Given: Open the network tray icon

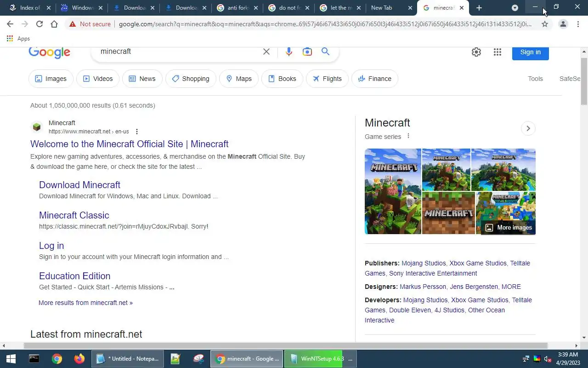Looking at the screenshot, I should click(526, 359).
